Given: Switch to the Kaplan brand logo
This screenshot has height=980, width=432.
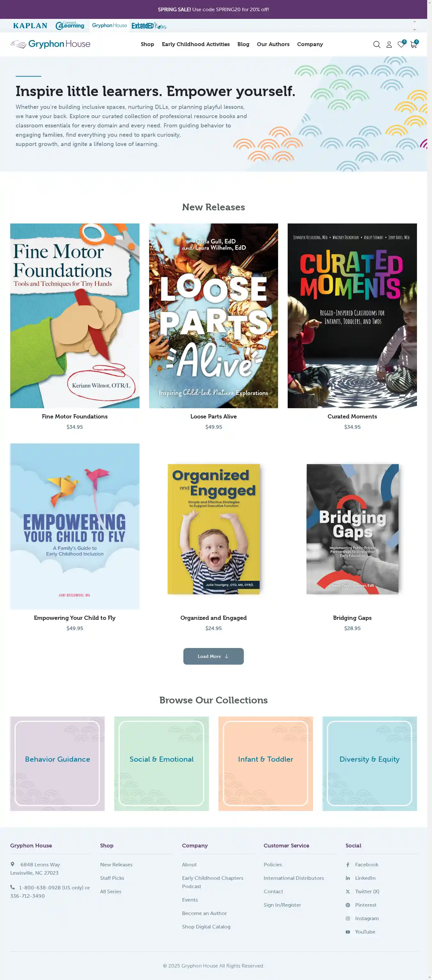Looking at the screenshot, I should click(30, 26).
